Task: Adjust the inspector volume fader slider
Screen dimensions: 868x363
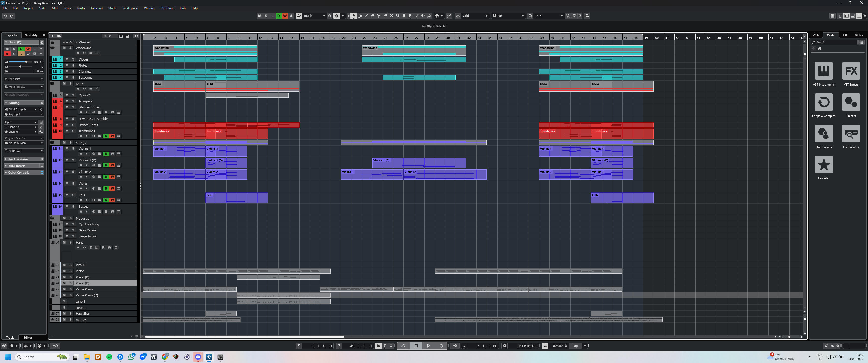Action: pyautogui.click(x=26, y=62)
